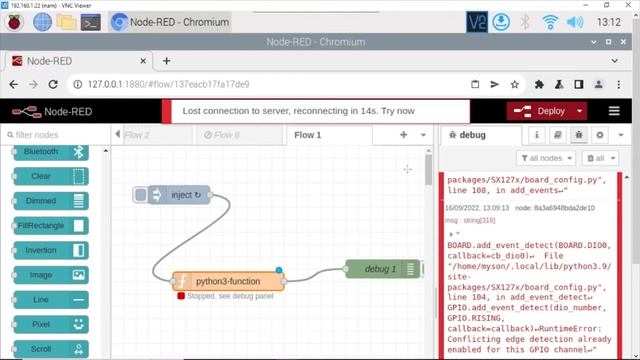The height and width of the screenshot is (360, 640).
Task: Select the Line palette node
Action: tap(51, 300)
